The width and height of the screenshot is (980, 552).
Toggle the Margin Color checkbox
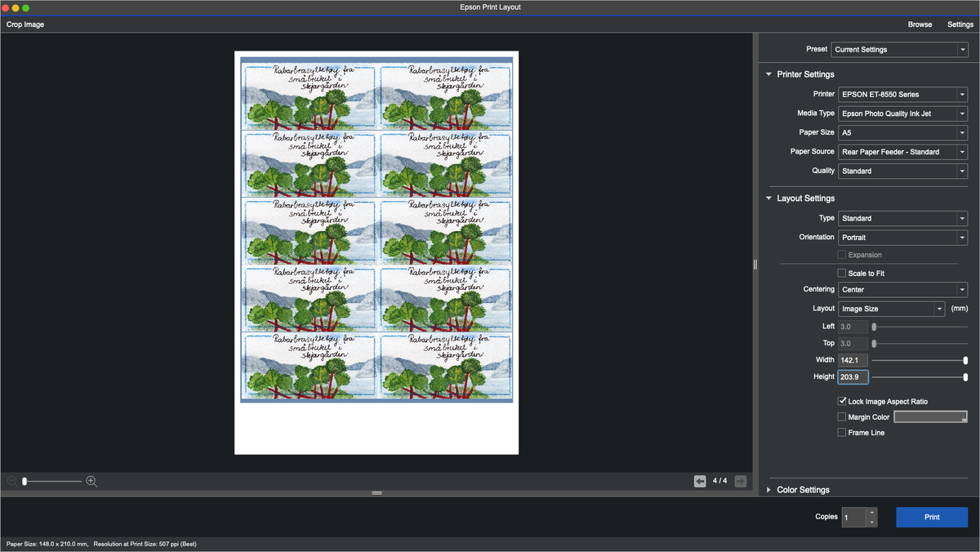tap(842, 417)
